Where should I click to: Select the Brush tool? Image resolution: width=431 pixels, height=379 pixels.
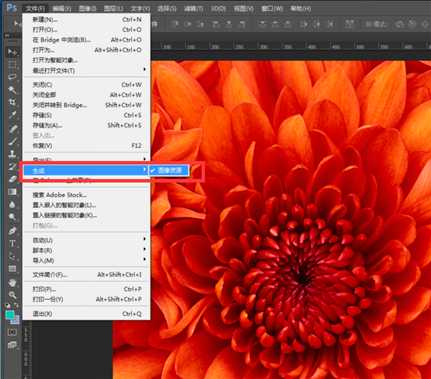coord(12,141)
